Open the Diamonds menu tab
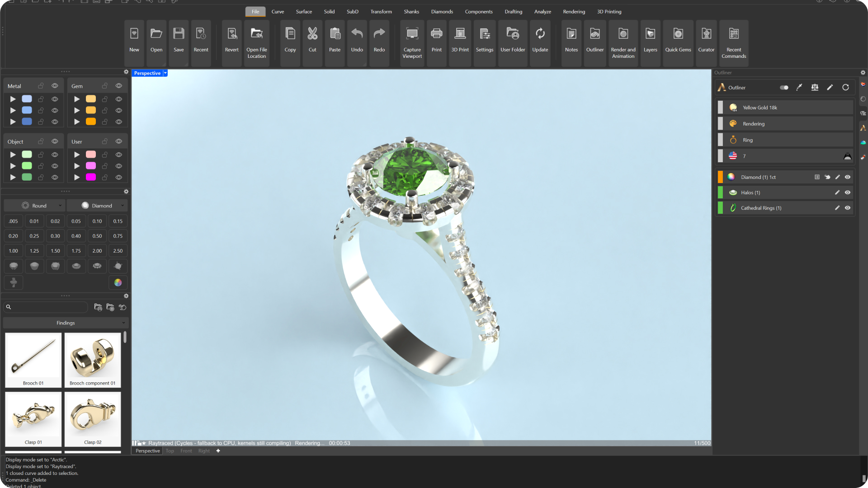868x488 pixels. 442,12
